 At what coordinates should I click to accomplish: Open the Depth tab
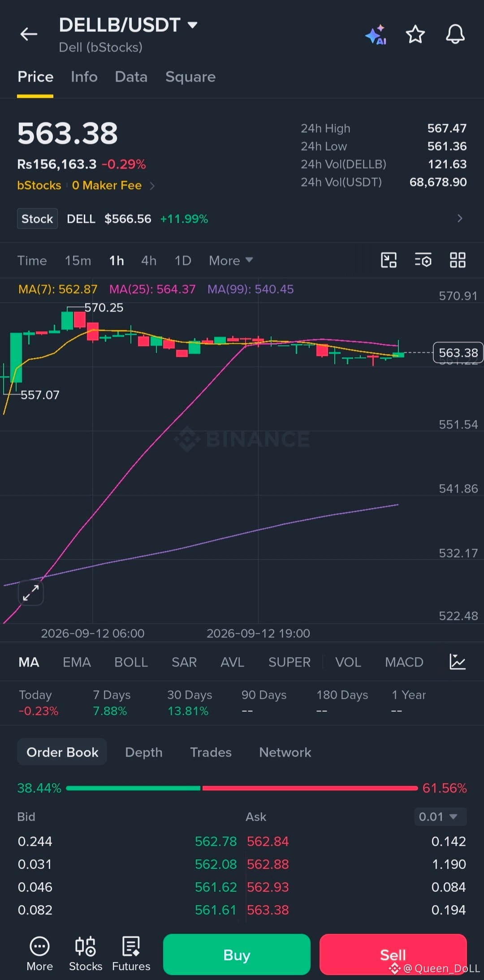pos(143,752)
